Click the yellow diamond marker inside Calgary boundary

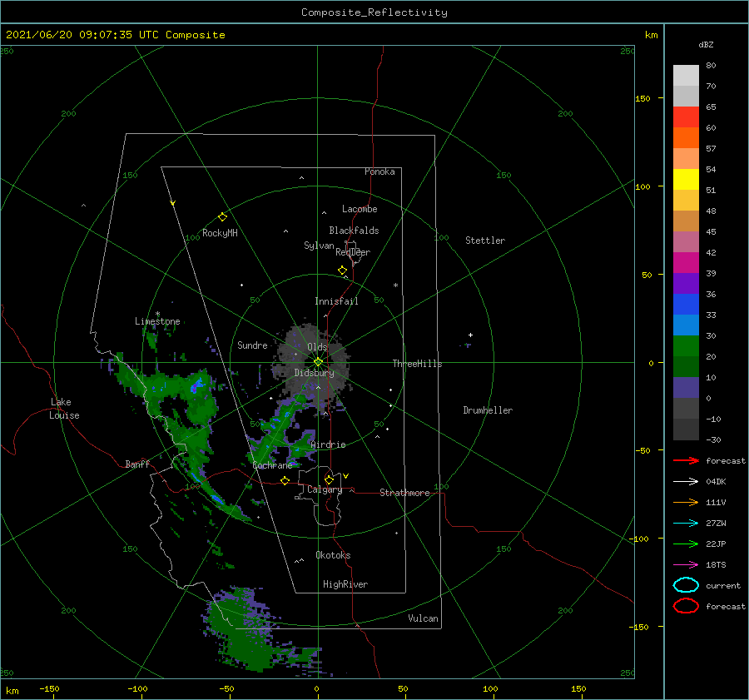coord(329,479)
